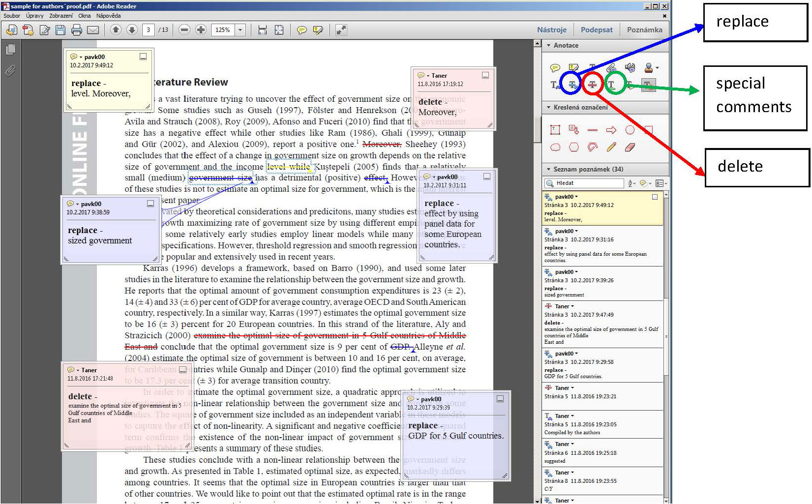
Task: Go to previous page with up arrow
Action: tap(116, 30)
